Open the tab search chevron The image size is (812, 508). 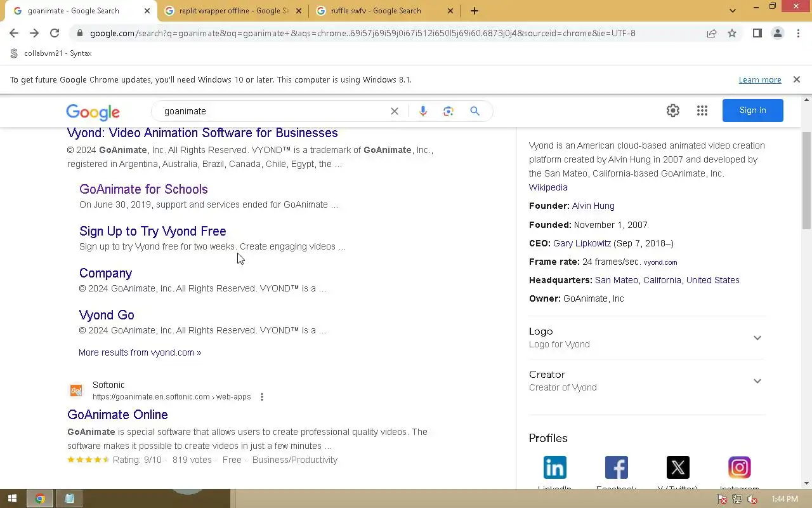(x=733, y=11)
